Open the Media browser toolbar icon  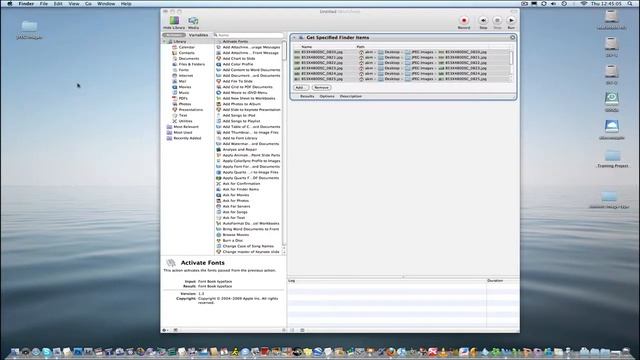[193, 22]
